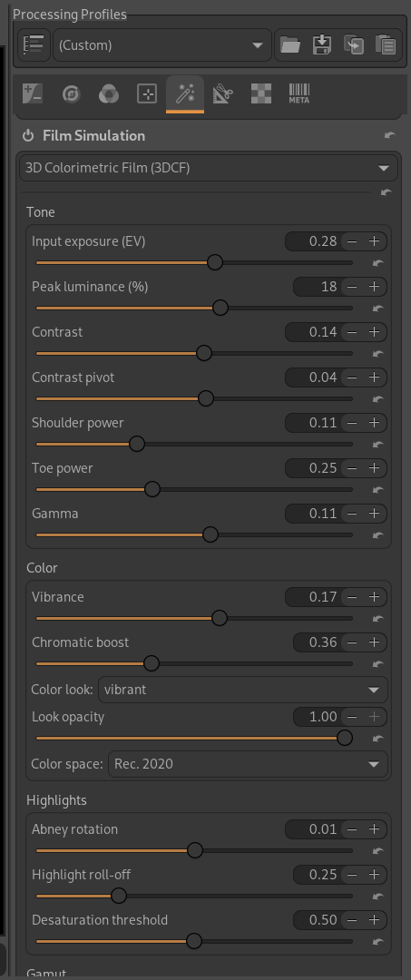Open the Metadata tab icon
Viewport: 411px width, 980px height.
click(x=299, y=94)
